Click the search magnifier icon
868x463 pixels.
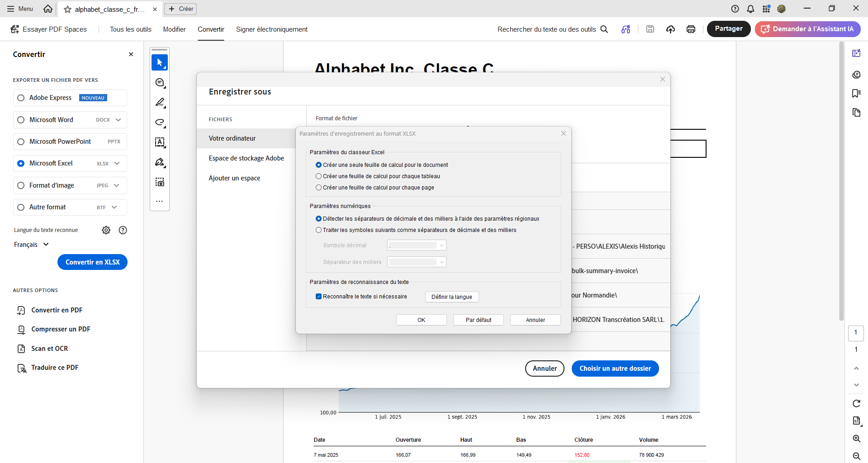click(x=604, y=29)
